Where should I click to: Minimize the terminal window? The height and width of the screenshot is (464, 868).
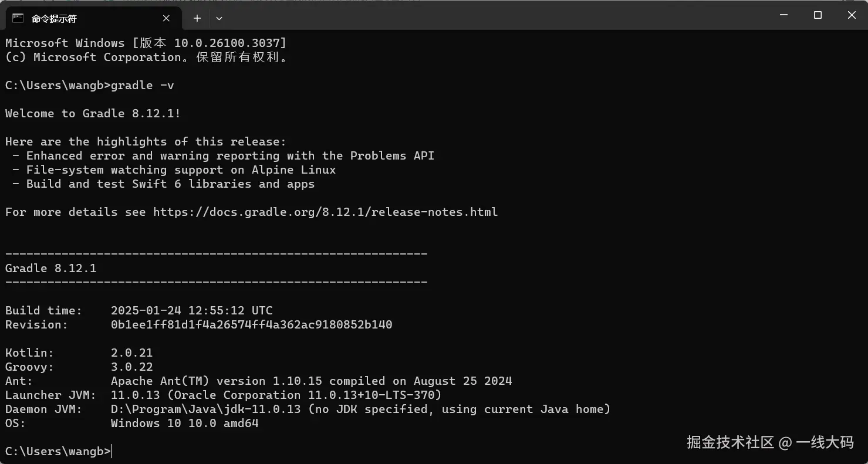tap(783, 15)
